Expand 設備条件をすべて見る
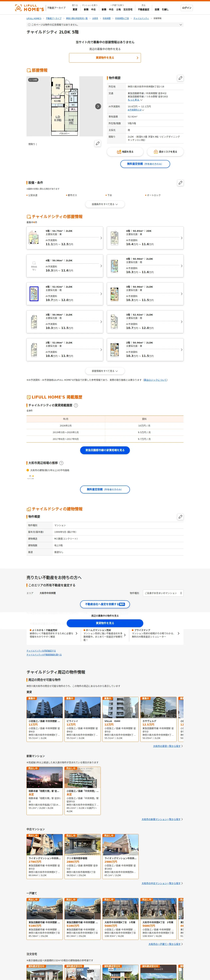Viewport: 210px width, 980px height. coord(105,204)
